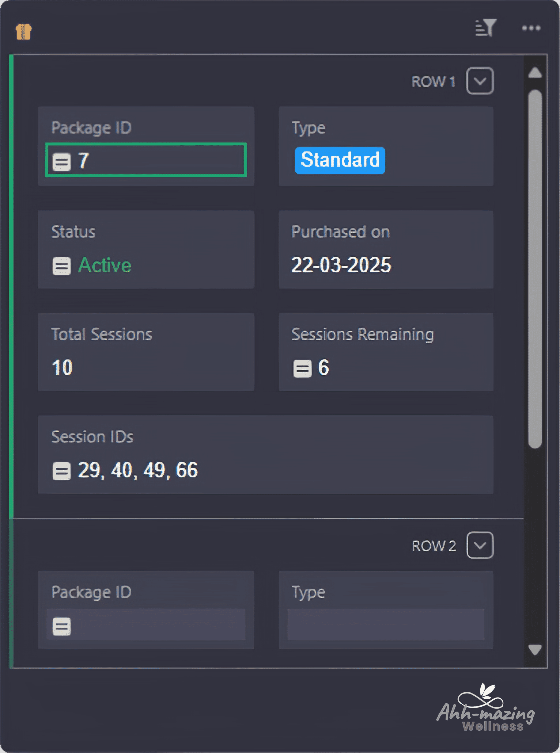The width and height of the screenshot is (560, 753).
Task: Click the orange package icon in header
Action: [23, 32]
